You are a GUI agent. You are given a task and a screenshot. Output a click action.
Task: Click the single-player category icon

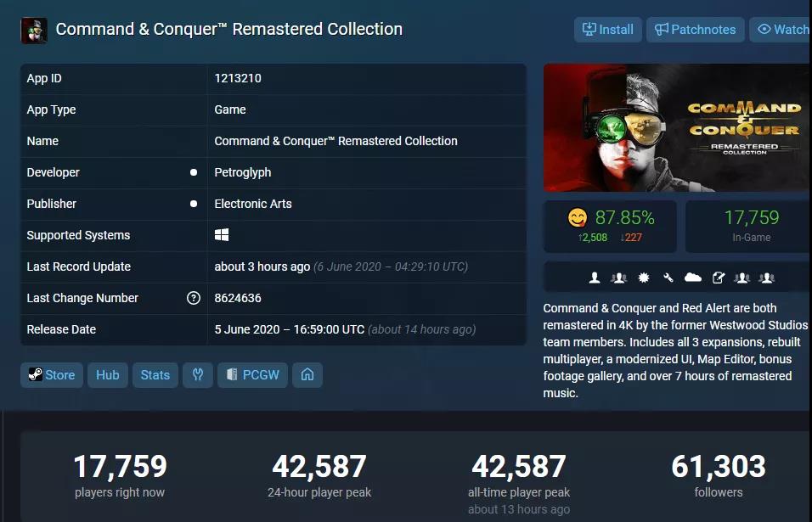[x=595, y=278]
